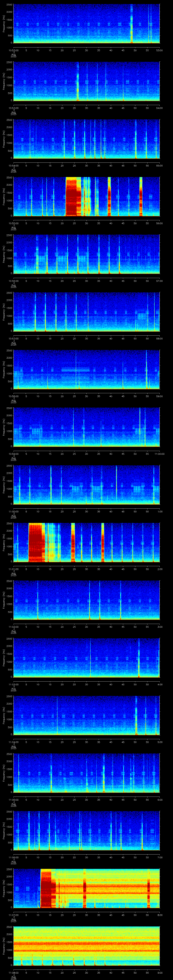Click the 11:02:00 start time label
173x980 pixels.
click(14, 627)
